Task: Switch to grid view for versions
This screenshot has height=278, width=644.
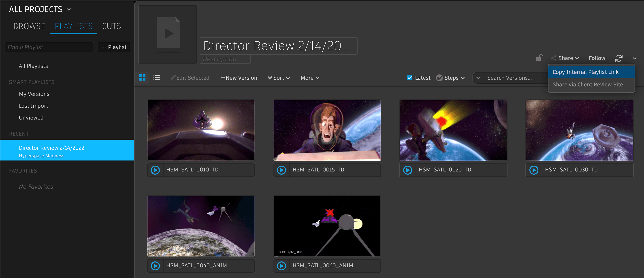Action: (142, 78)
